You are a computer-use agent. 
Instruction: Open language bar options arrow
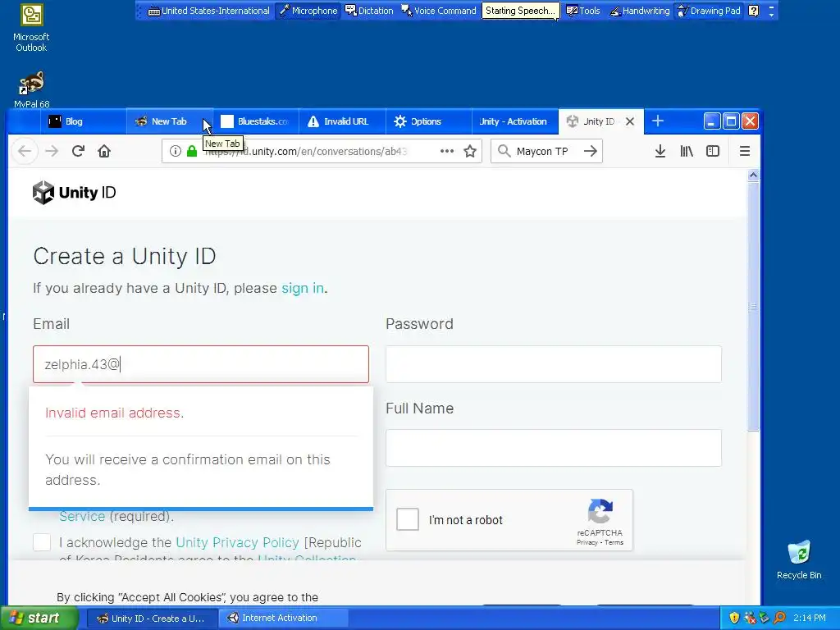coord(771,11)
